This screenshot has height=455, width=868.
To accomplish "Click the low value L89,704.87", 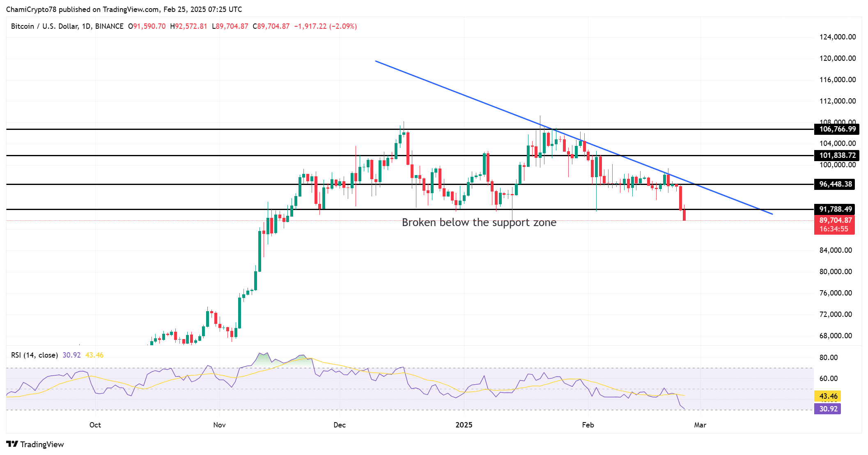I will (x=230, y=26).
